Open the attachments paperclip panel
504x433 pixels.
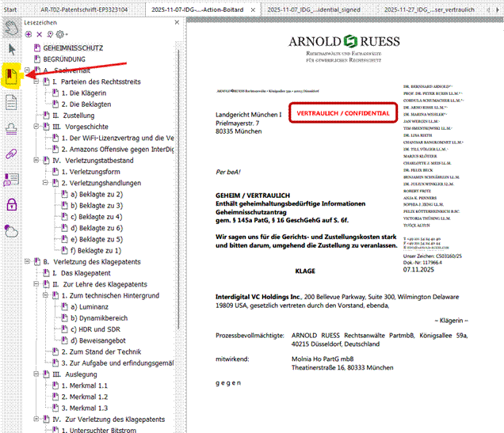point(11,153)
